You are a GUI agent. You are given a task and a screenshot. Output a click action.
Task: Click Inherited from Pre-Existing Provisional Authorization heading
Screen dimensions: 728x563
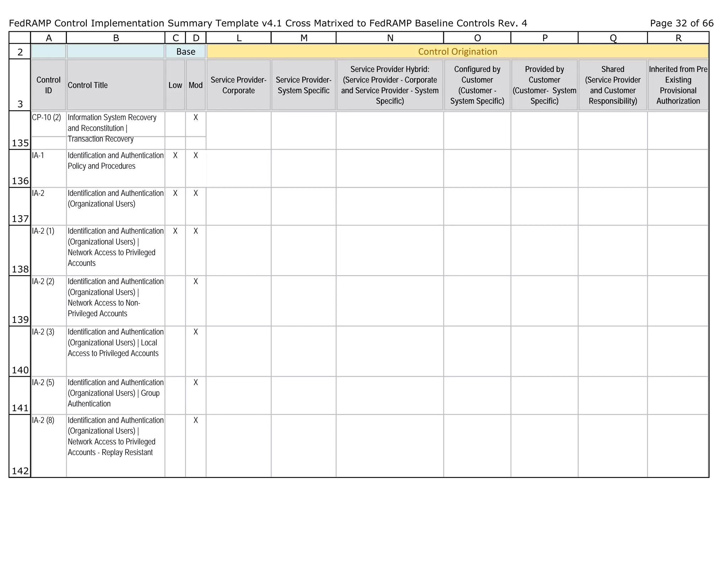(678, 85)
